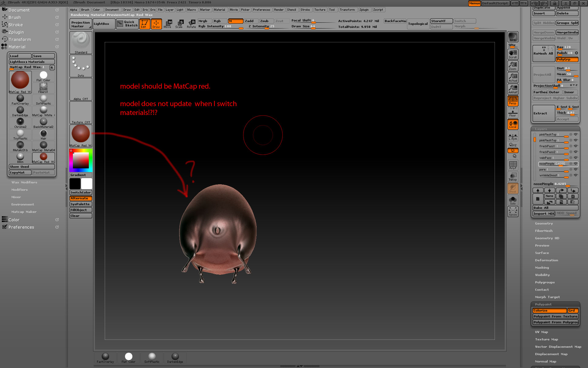Switch to Scale mode
This screenshot has height=368, width=588.
179,24
